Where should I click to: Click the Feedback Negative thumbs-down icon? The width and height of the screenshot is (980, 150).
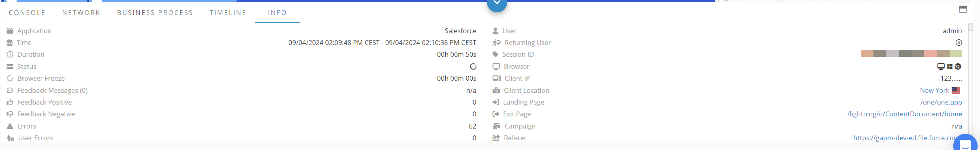point(10,114)
